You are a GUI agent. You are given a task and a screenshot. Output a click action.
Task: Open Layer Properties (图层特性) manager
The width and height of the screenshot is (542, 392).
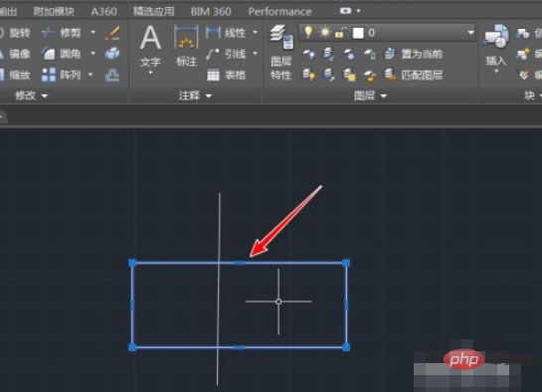tap(281, 52)
